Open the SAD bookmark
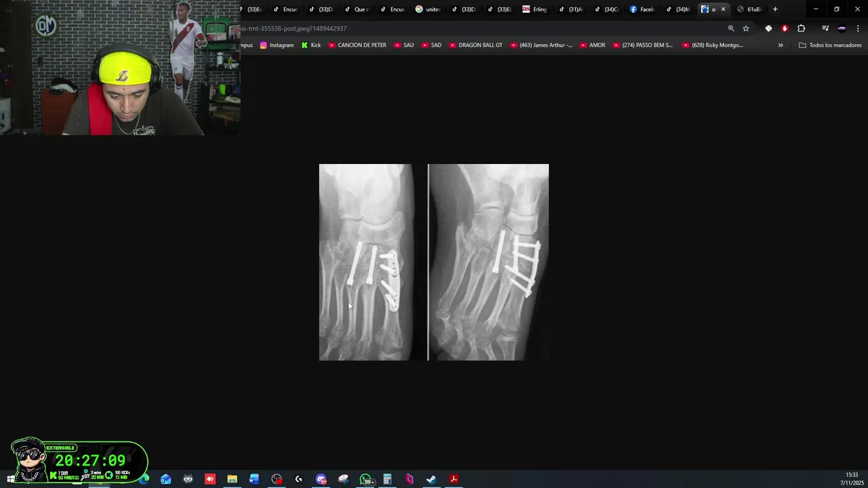Screen dimensions: 868x488 pyautogui.click(x=431, y=45)
